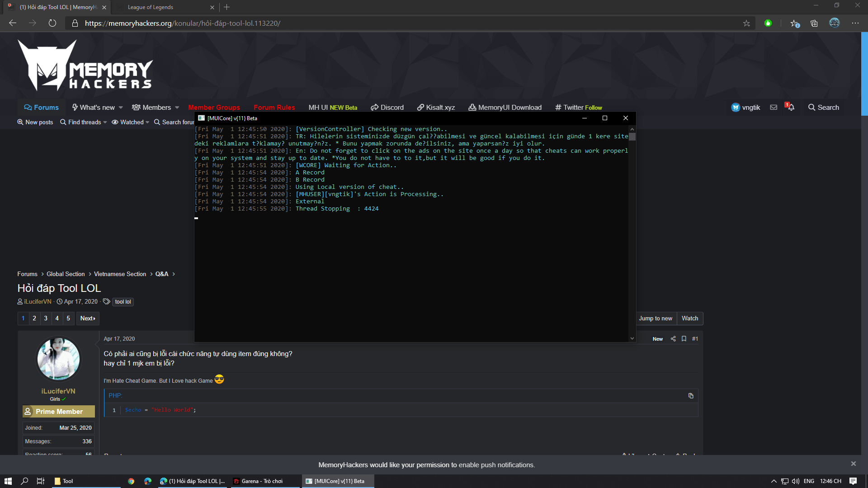
Task: View New posts
Action: pyautogui.click(x=35, y=122)
